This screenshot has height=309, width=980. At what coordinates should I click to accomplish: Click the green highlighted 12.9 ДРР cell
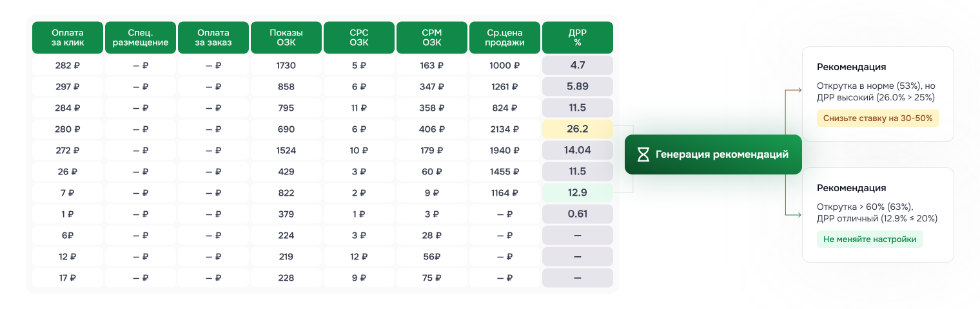click(x=578, y=193)
